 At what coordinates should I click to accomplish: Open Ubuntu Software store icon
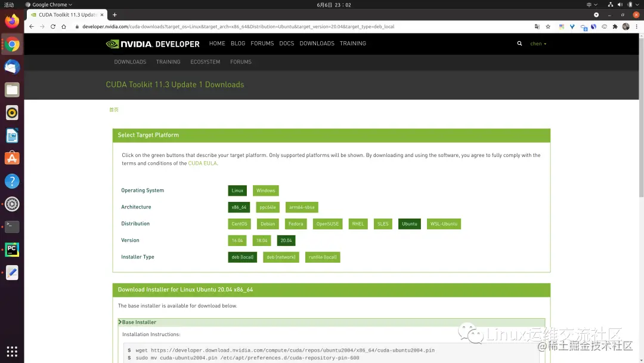click(x=12, y=158)
